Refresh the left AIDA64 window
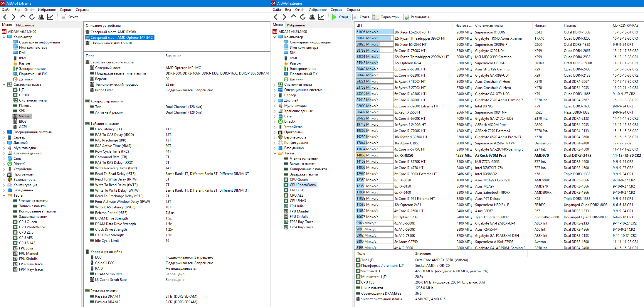Screen dimensions: 644x307 pyautogui.click(x=32, y=17)
